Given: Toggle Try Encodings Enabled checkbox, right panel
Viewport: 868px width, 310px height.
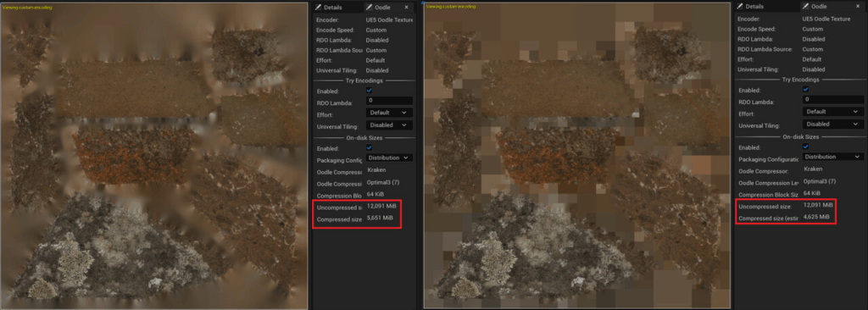Looking at the screenshot, I should [806, 89].
